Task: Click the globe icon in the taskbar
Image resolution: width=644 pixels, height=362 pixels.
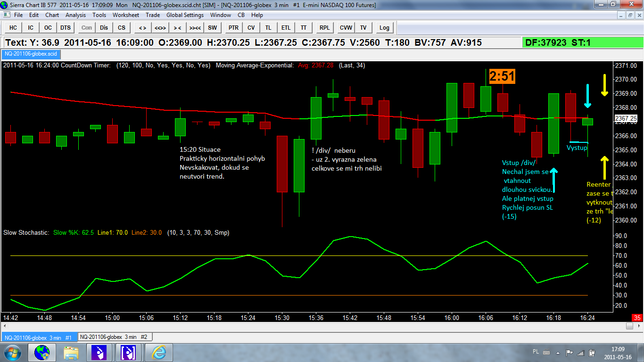Action: click(42, 353)
